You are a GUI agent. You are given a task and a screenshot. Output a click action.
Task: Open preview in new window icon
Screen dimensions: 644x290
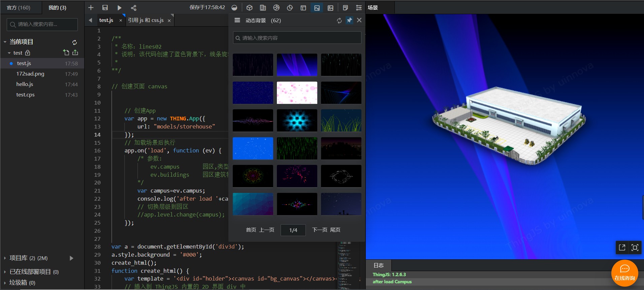point(622,248)
